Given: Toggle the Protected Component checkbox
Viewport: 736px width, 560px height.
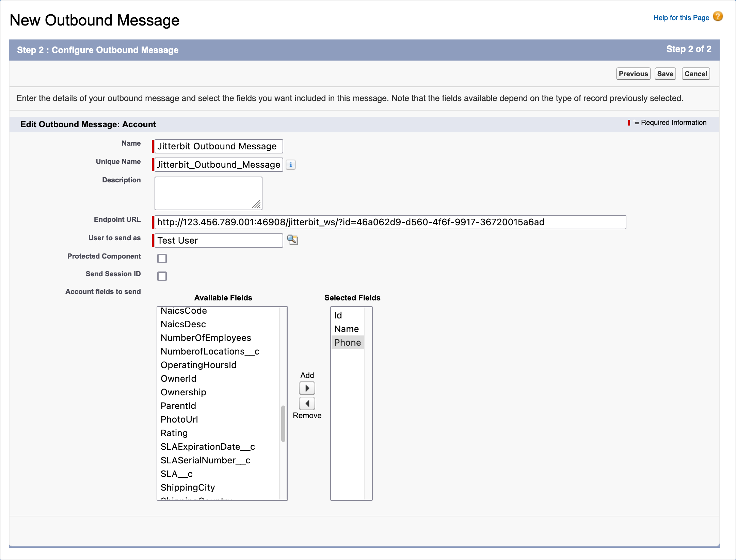Looking at the screenshot, I should point(162,257).
